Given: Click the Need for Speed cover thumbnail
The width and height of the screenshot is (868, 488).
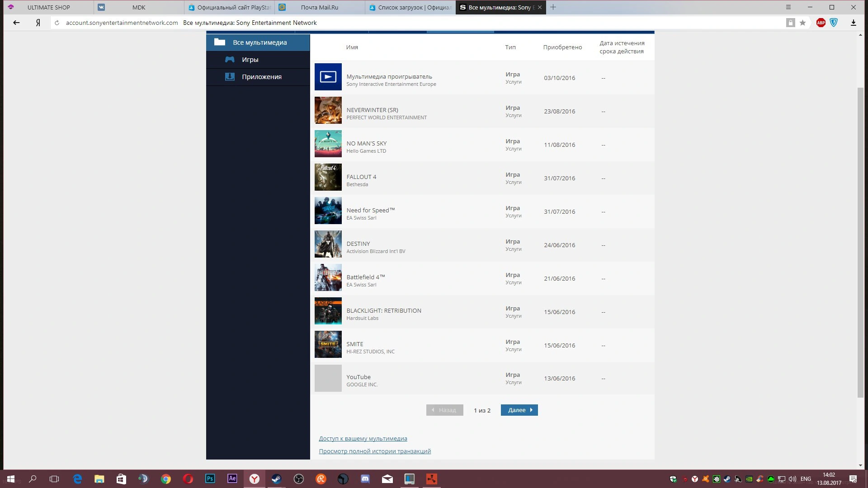Looking at the screenshot, I should [328, 211].
